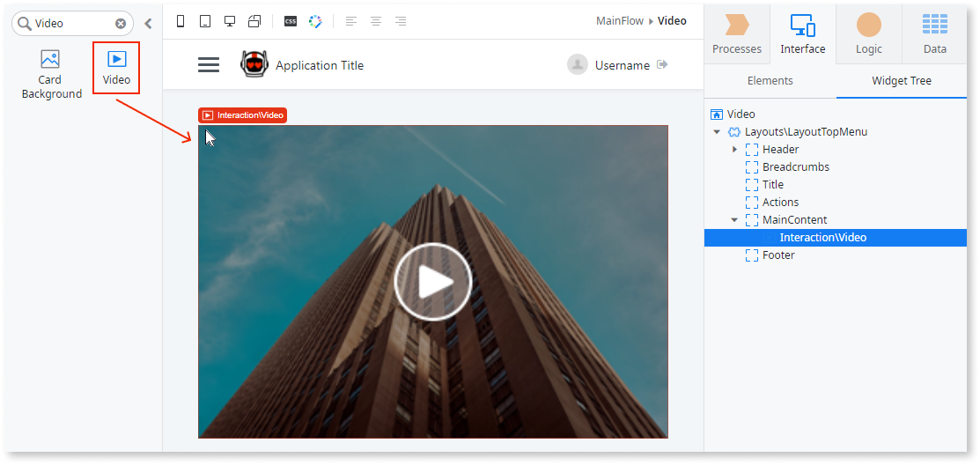Switch preview to desktop monitor
This screenshot has height=465, width=980.
(x=230, y=21)
